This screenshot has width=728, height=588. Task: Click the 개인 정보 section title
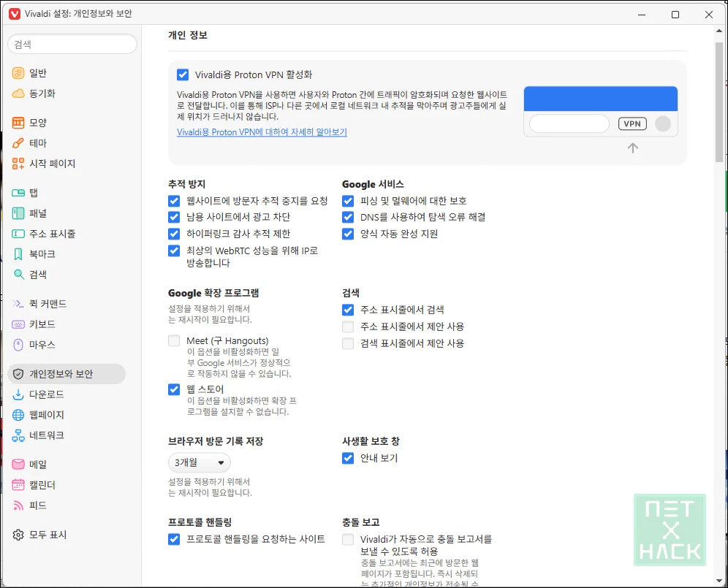[x=188, y=35]
